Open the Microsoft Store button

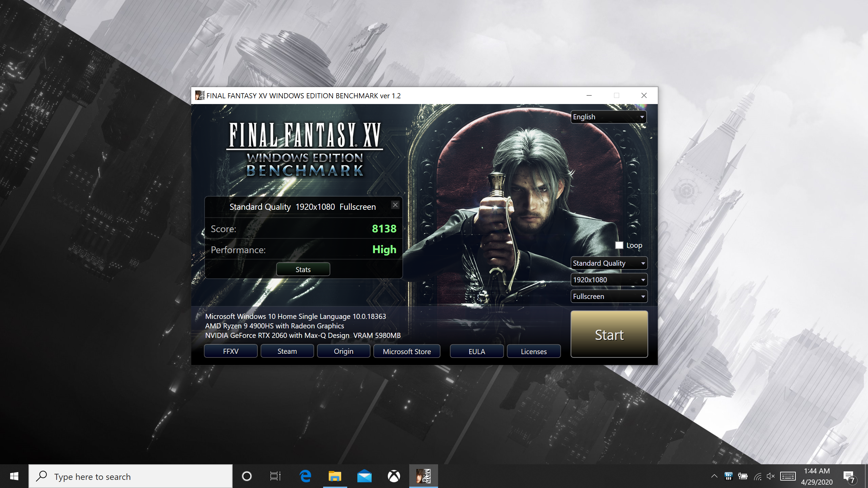coord(407,351)
